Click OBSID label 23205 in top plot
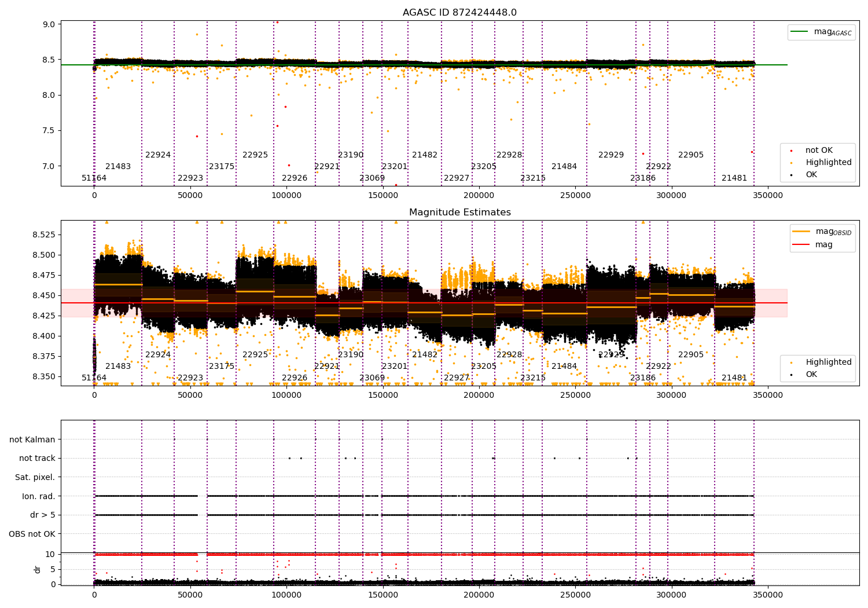Screen dimensions: 868x608 click(x=484, y=167)
